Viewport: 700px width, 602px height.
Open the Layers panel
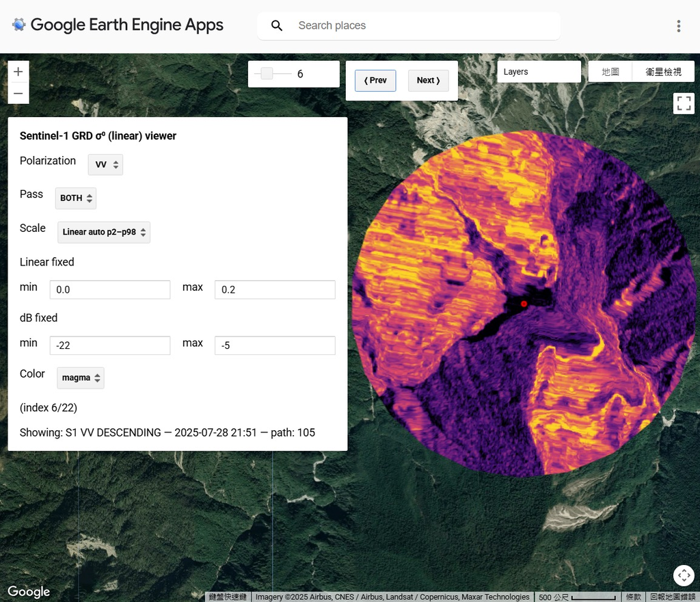[539, 72]
